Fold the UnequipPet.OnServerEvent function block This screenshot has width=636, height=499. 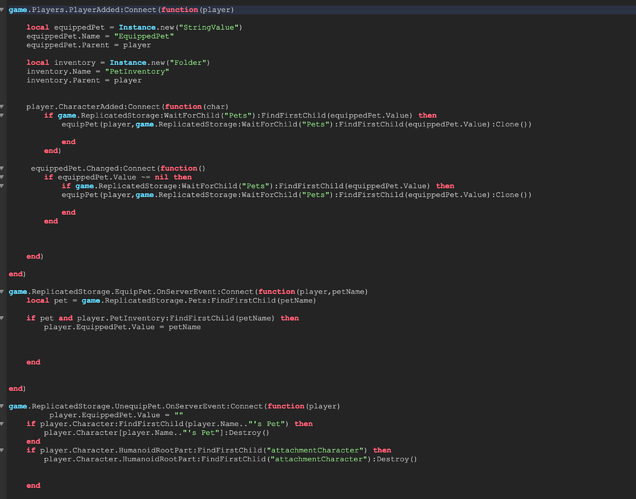[3, 406]
